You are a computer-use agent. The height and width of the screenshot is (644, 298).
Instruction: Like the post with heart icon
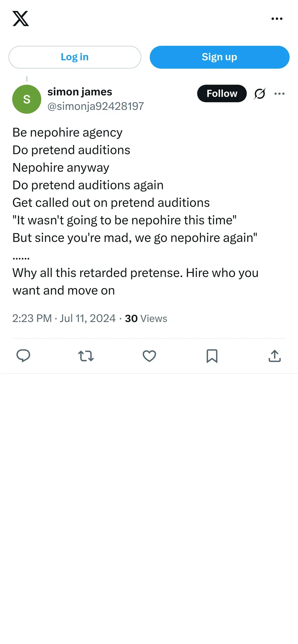[x=149, y=356]
